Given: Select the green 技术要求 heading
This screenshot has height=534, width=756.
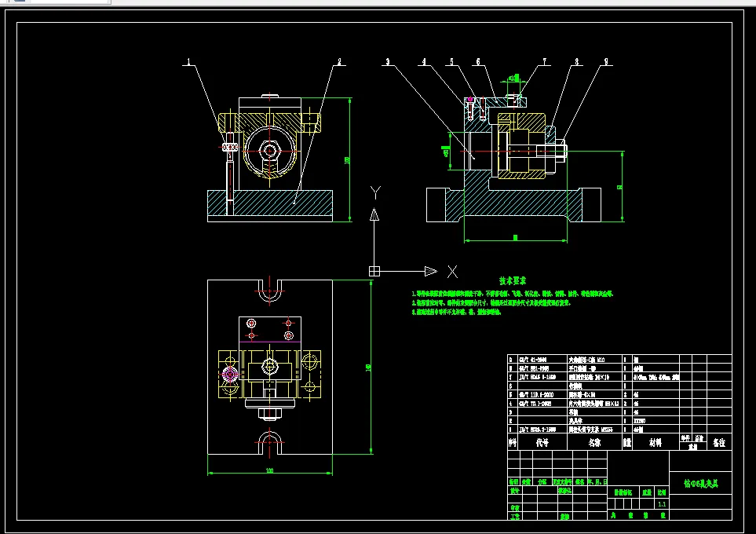Looking at the screenshot, I should pos(513,281).
